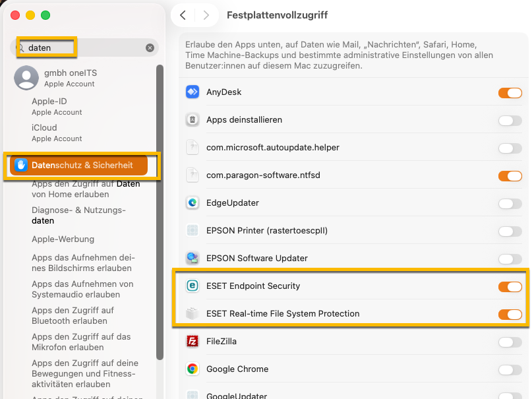Open Apple-Werbung search result
Screen dimensions: 532x399
[x=63, y=239]
